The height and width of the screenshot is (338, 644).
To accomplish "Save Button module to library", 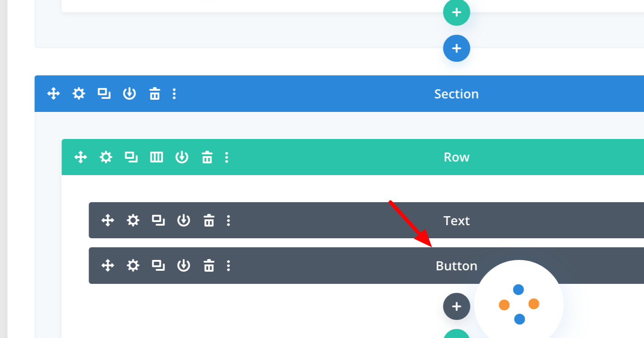I will [x=183, y=265].
